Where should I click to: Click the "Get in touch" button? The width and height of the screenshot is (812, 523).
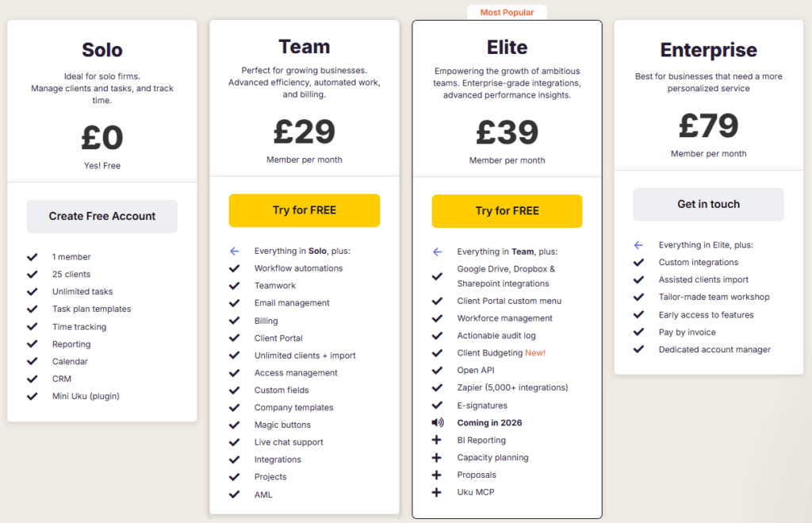[707, 204]
